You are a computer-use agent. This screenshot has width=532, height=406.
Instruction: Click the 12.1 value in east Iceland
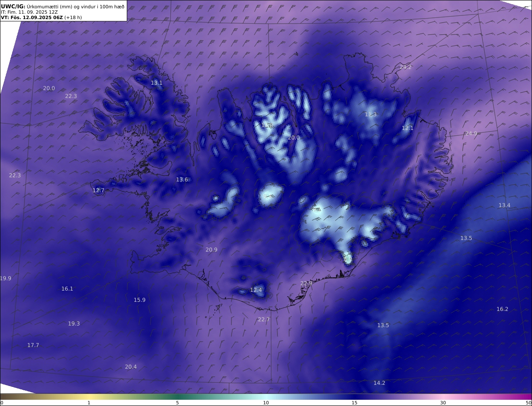coord(408,128)
